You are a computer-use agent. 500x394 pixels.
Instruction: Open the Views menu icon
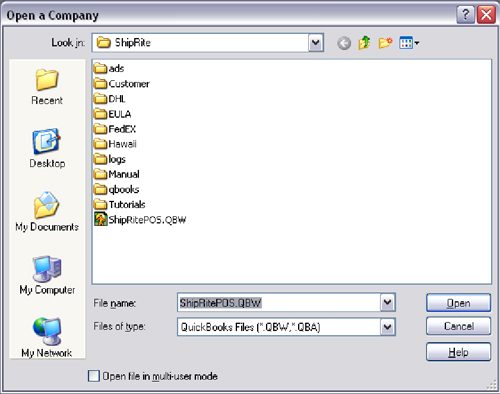tap(409, 43)
